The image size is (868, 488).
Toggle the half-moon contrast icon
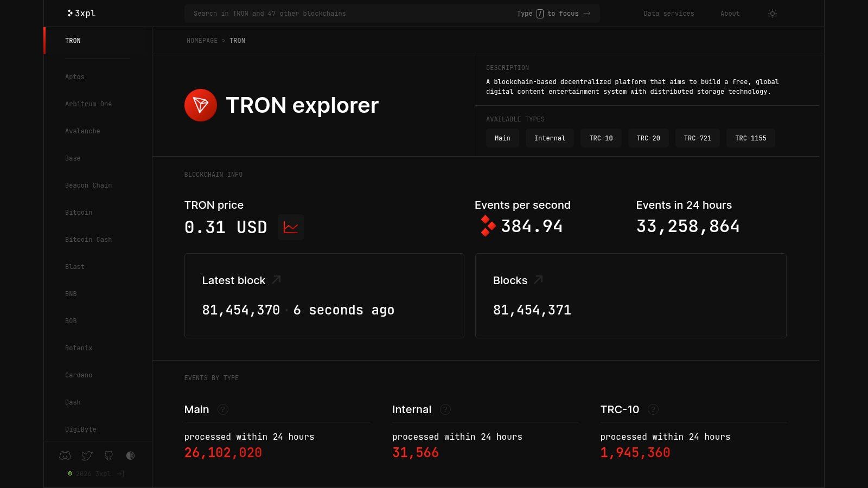130,455
